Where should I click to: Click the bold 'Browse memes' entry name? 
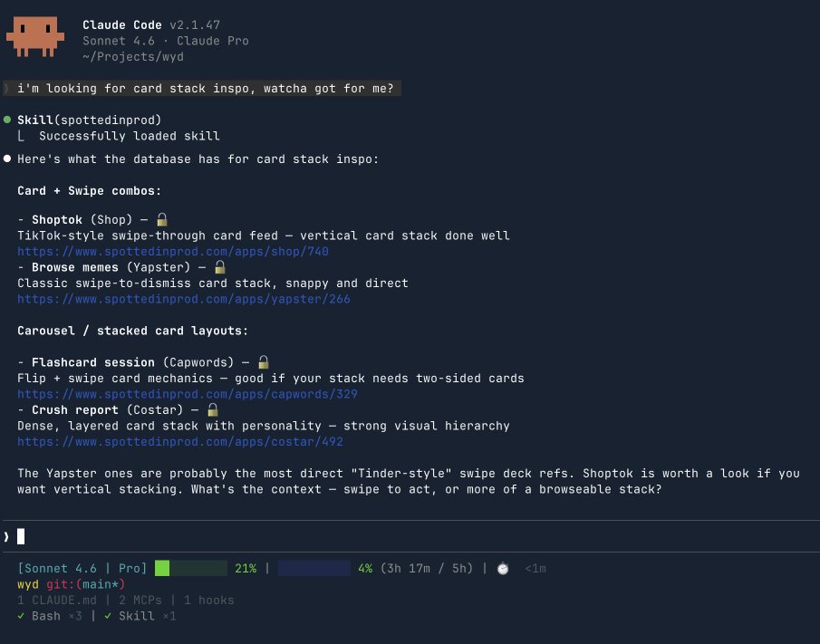coord(75,267)
